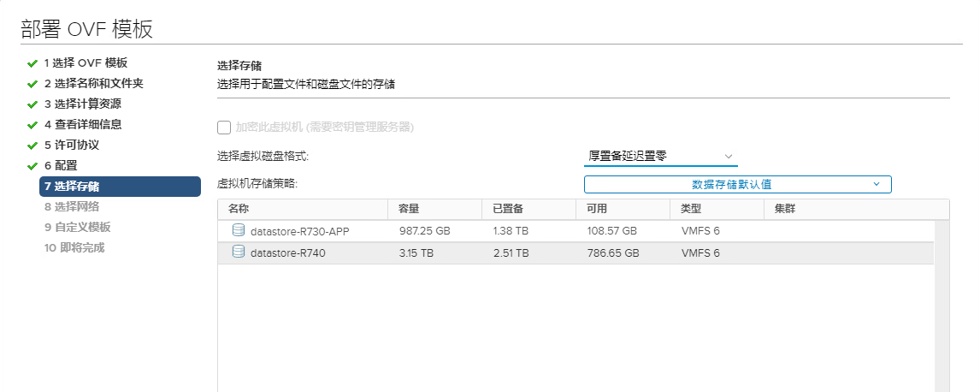Go back to step 3 选择计算资源

[82, 104]
